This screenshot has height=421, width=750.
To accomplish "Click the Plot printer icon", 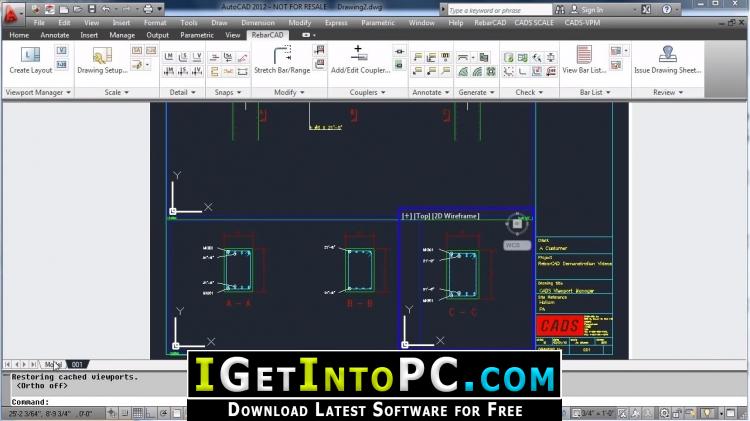I will point(148,9).
